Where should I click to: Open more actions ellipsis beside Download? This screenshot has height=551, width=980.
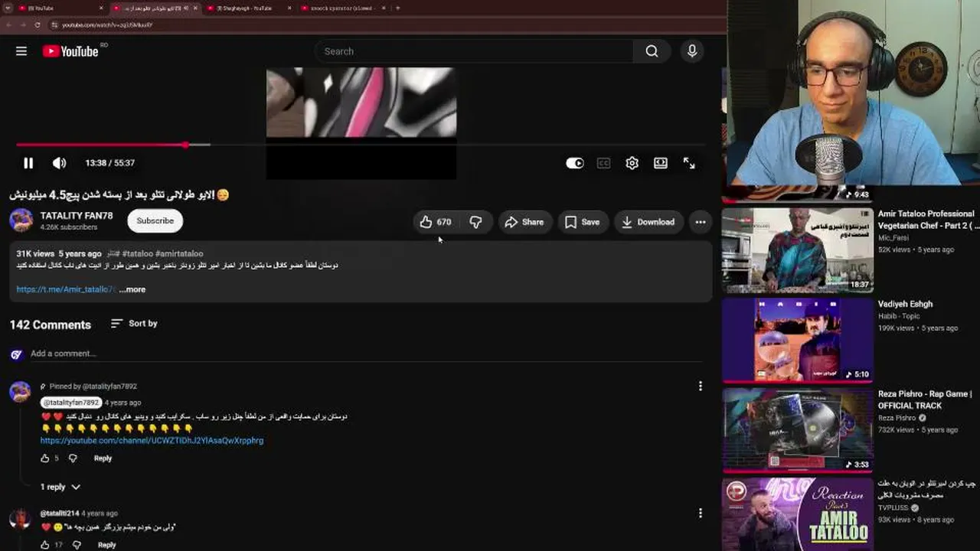700,222
